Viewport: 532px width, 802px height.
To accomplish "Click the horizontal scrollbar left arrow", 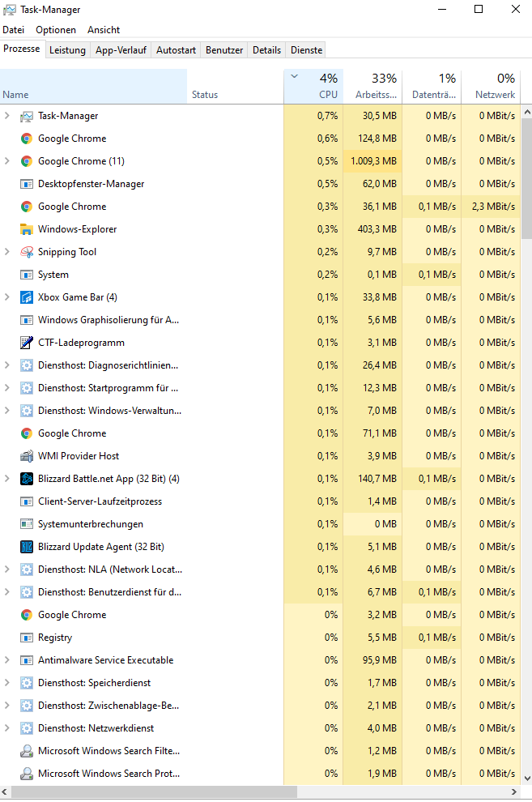I will click(5, 791).
